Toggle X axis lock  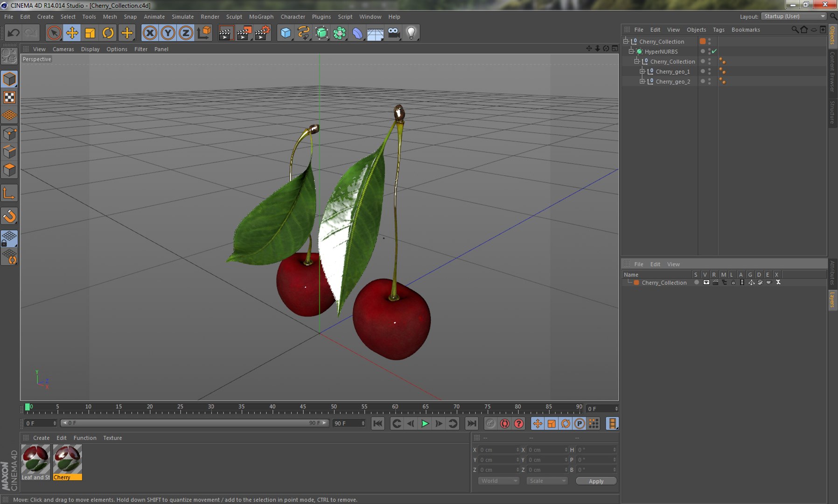click(x=150, y=33)
